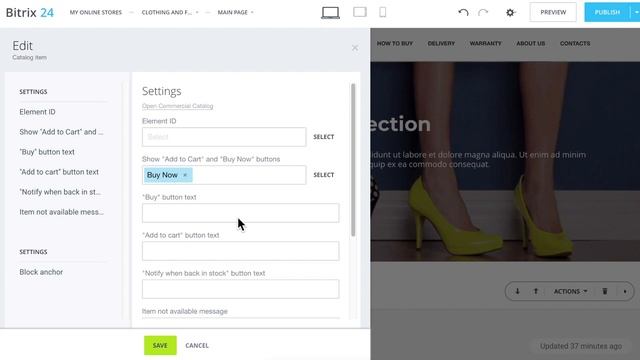The width and height of the screenshot is (640, 360).
Task: Focus the Element ID input field
Action: 224,137
